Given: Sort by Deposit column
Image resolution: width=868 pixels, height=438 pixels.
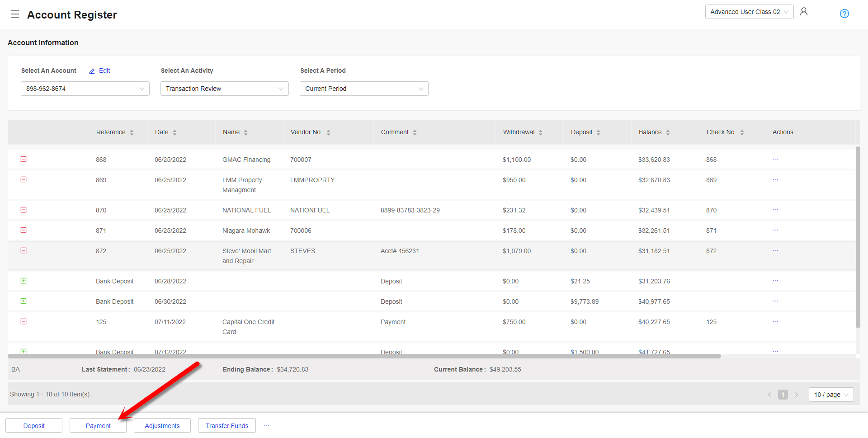Looking at the screenshot, I should pyautogui.click(x=598, y=132).
